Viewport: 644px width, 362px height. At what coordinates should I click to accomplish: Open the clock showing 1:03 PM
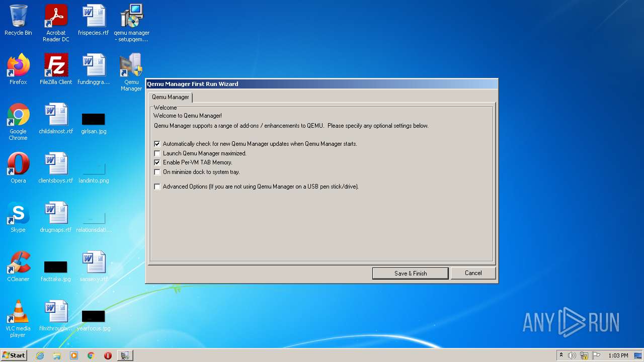[618, 355]
